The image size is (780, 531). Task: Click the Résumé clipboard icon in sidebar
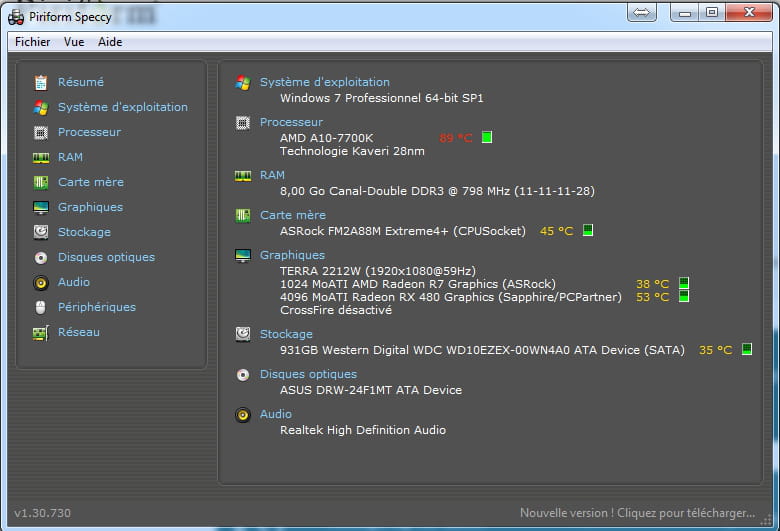[41, 83]
